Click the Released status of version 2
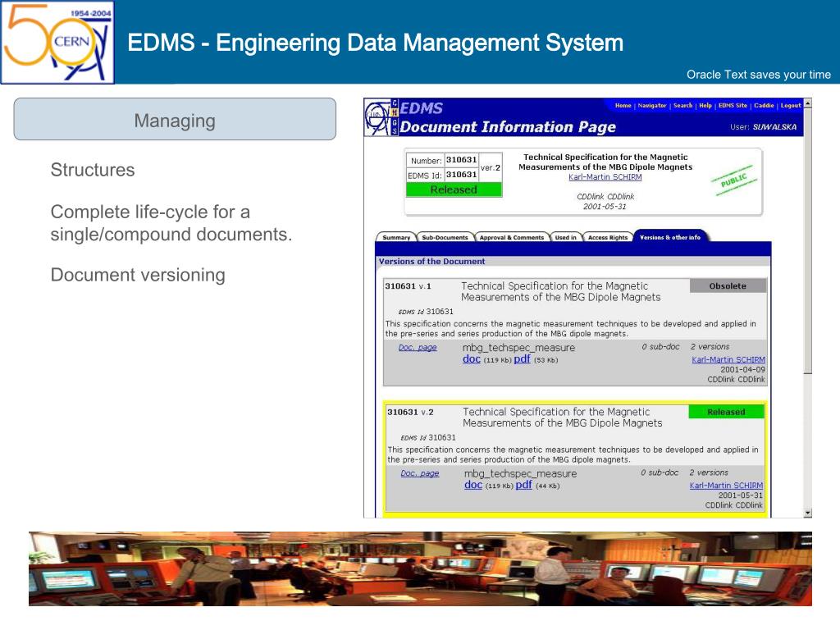Viewport: 840px width, 630px height. [726, 412]
